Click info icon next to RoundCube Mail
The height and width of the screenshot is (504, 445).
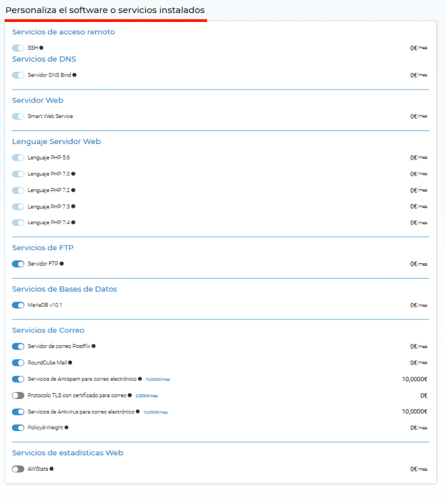coord(70,362)
